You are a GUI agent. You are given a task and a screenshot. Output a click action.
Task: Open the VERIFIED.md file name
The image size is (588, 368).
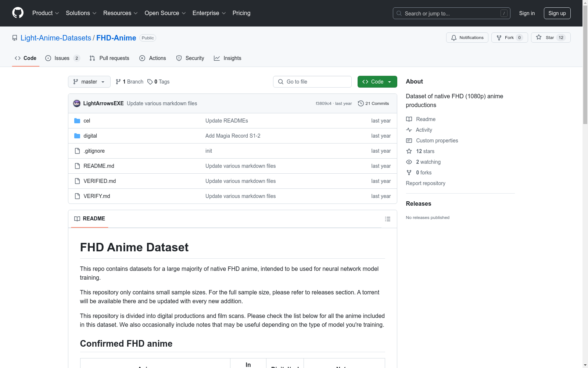pyautogui.click(x=100, y=181)
